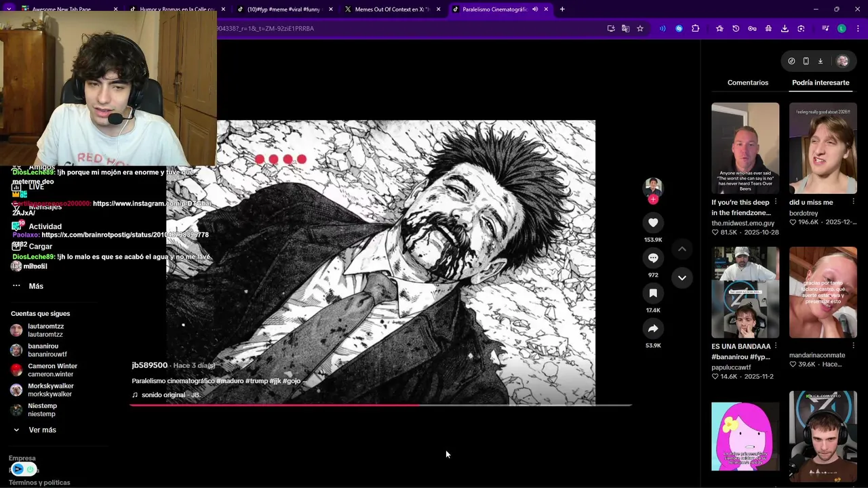
Task: Click the #trump hashtag
Action: coord(256,381)
